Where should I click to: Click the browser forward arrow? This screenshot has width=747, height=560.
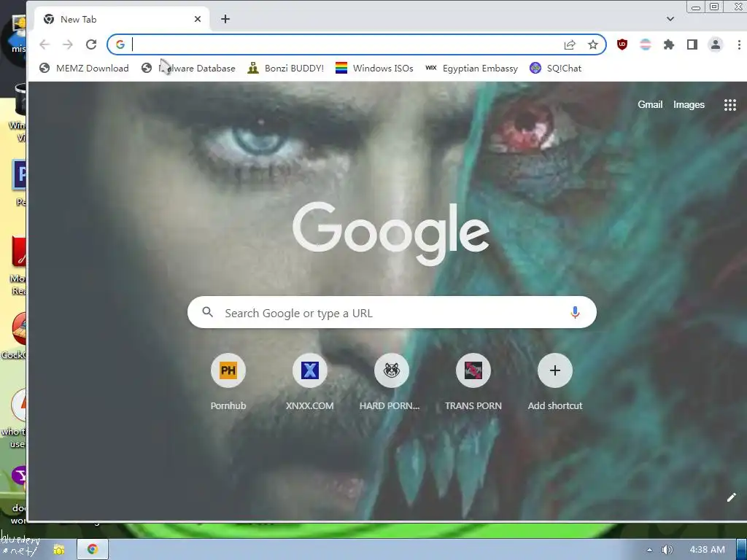[x=68, y=44]
